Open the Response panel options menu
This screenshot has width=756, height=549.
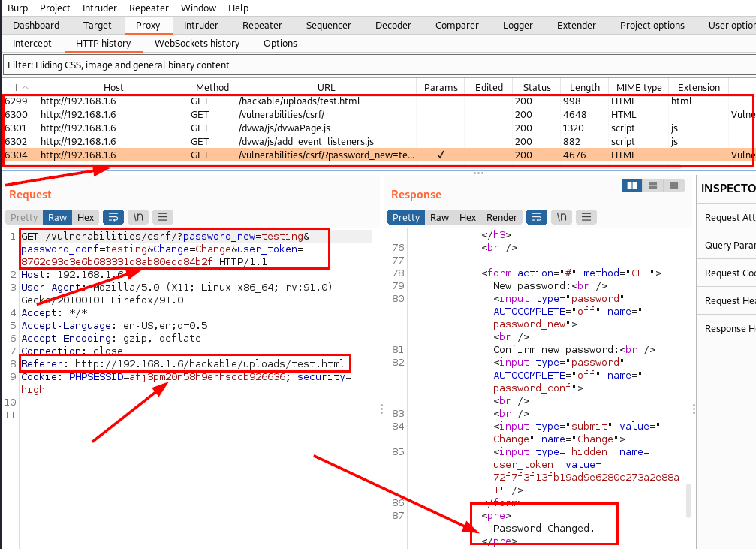point(586,217)
